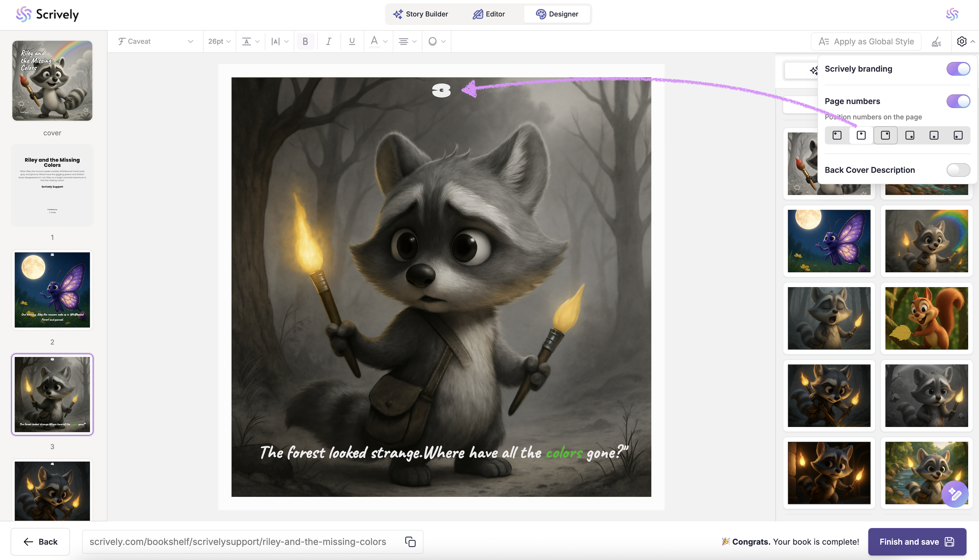Image resolution: width=979 pixels, height=560 pixels.
Task: Enable the Back Cover Description toggle
Action: click(x=958, y=170)
